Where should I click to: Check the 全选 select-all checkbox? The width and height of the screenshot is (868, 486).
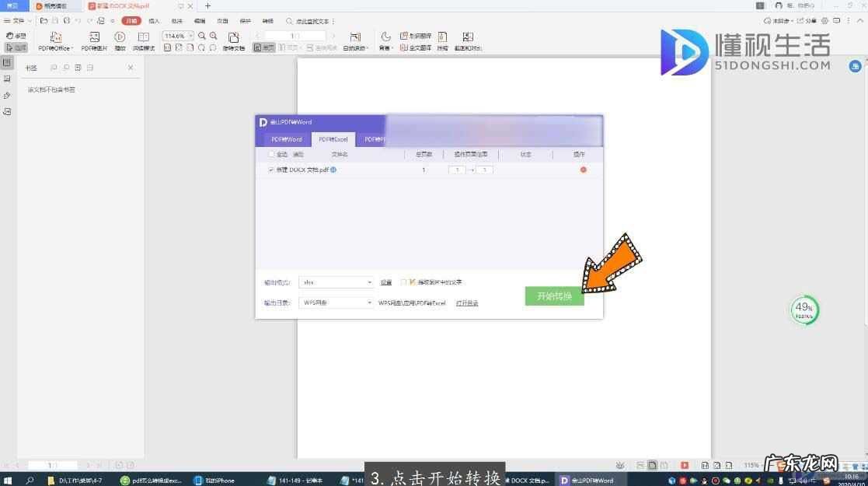tap(270, 154)
